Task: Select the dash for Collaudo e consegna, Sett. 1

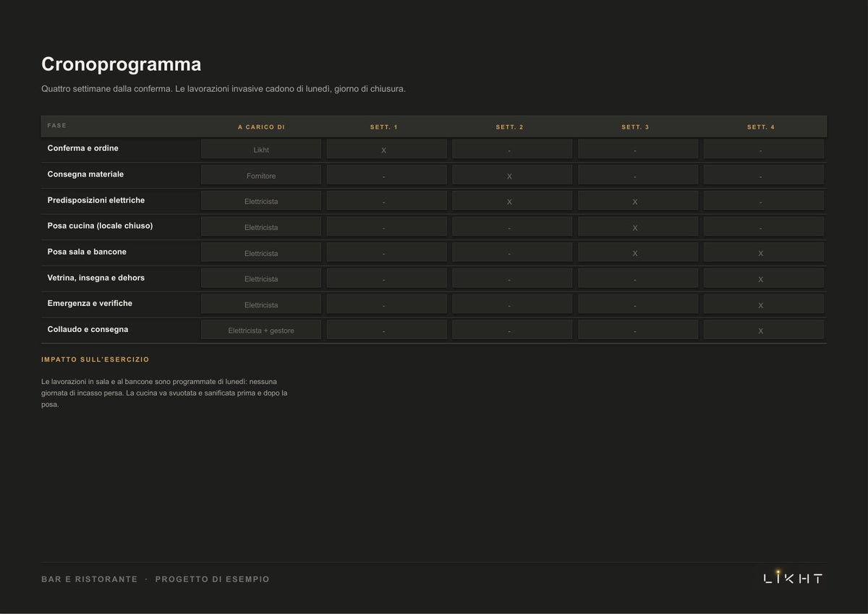Action: [x=384, y=331]
